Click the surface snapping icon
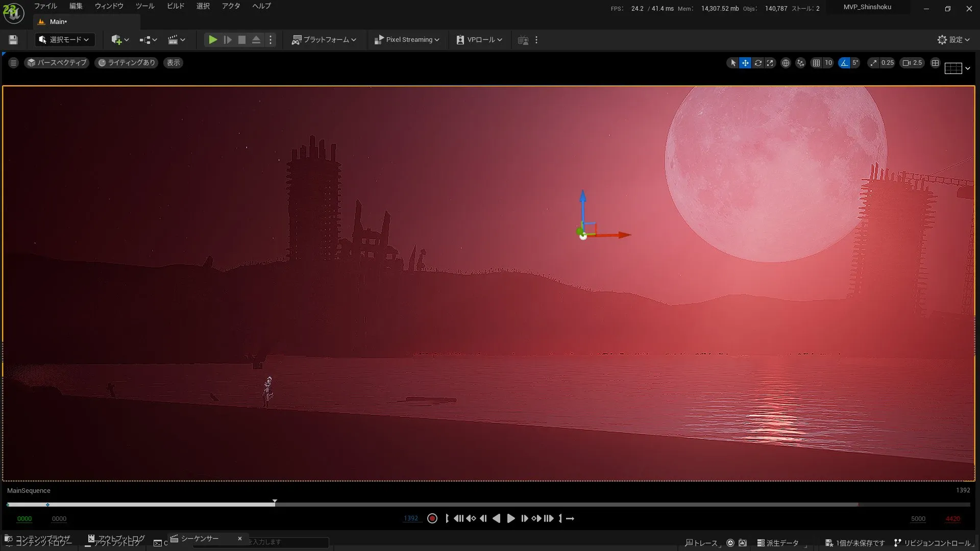 point(800,63)
